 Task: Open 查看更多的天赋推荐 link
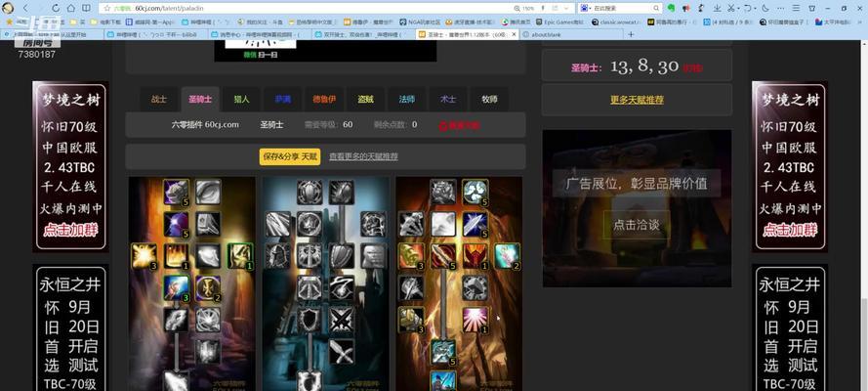(363, 156)
